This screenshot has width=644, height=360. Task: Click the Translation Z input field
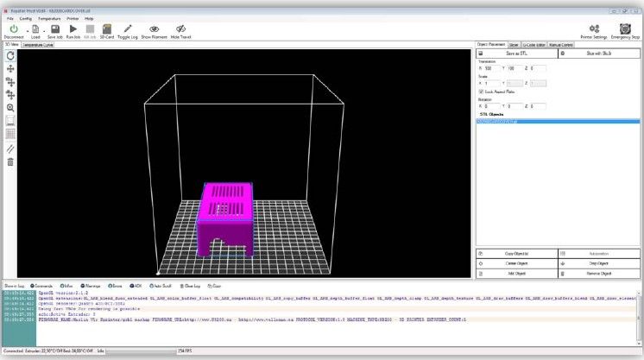coord(538,68)
